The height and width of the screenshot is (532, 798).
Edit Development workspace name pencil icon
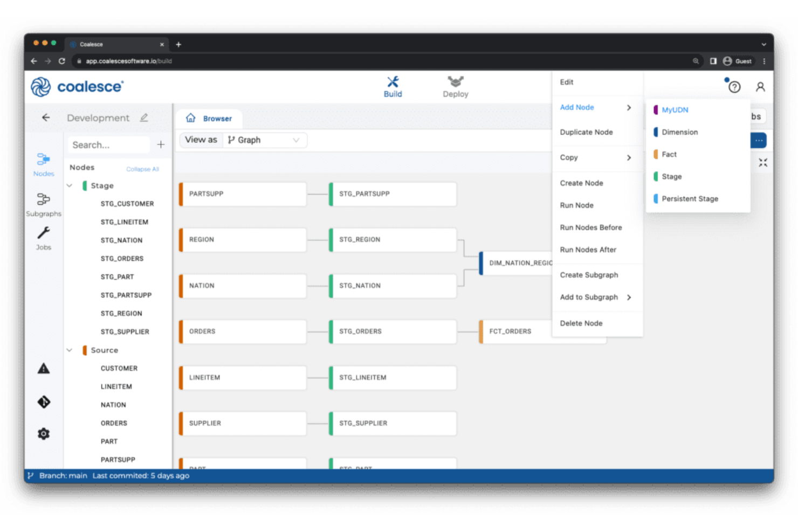[144, 118]
